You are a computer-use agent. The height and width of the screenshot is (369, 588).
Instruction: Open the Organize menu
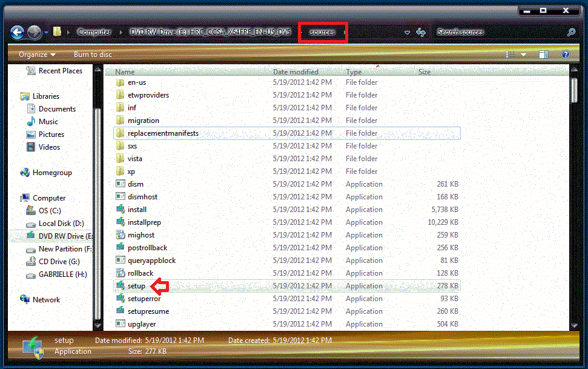[x=37, y=55]
